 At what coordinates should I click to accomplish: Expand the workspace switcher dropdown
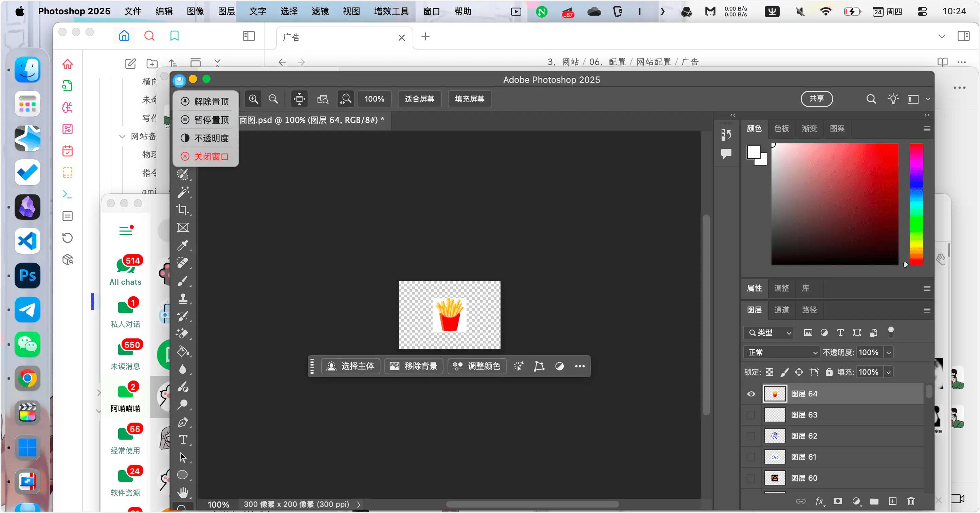pos(928,99)
